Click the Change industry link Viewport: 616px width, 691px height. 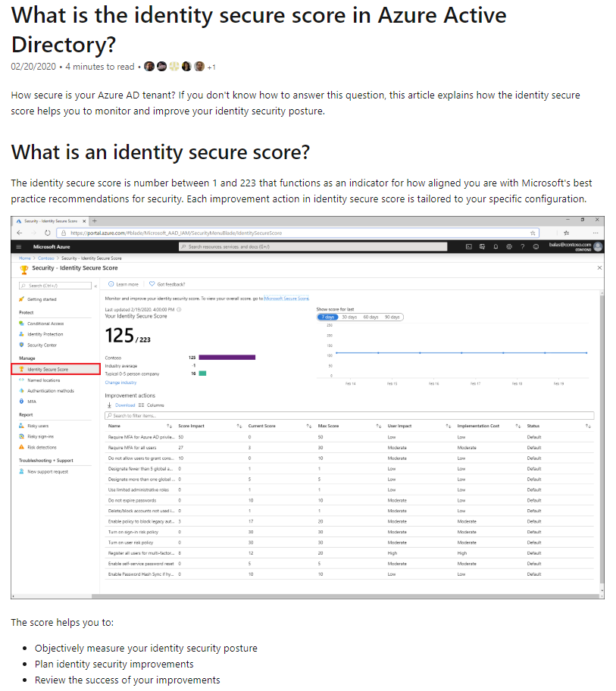tap(120, 383)
